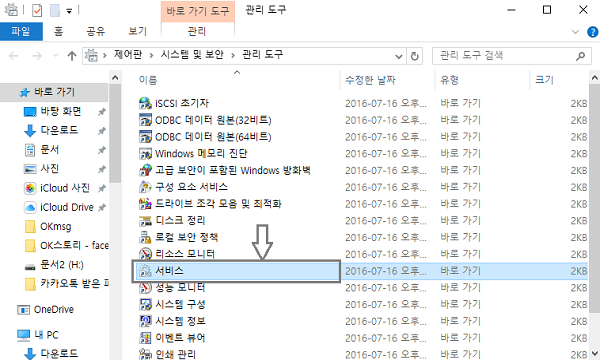
Task: Click the 바로 가기 도구 contextual tab
Action: tap(198, 11)
